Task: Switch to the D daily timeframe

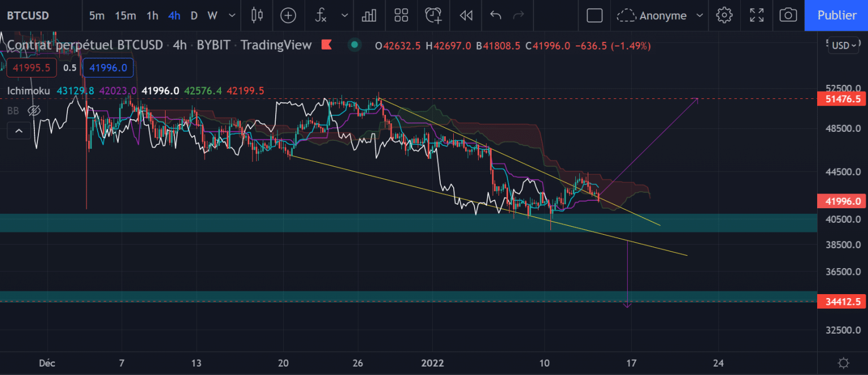Action: (194, 15)
